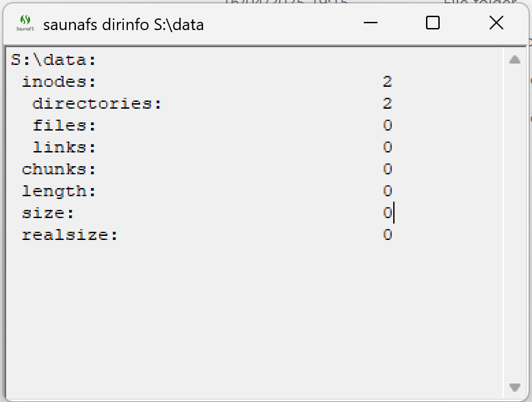Click the size: label
This screenshot has width=532, height=402.
click(x=48, y=213)
